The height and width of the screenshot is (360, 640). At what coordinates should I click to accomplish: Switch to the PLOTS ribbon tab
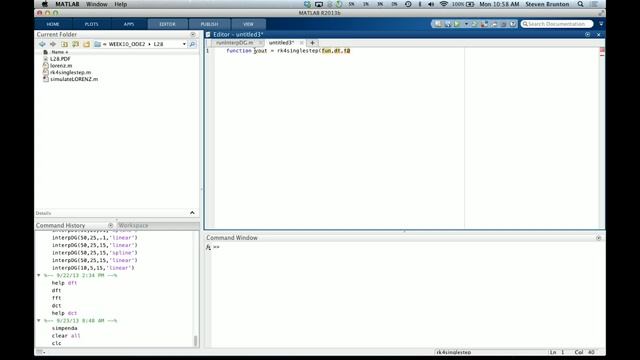point(91,24)
